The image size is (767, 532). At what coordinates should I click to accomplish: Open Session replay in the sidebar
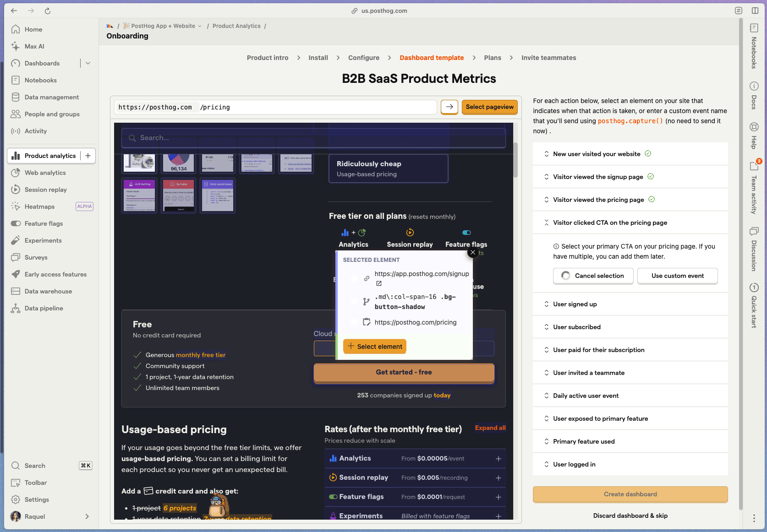(45, 190)
